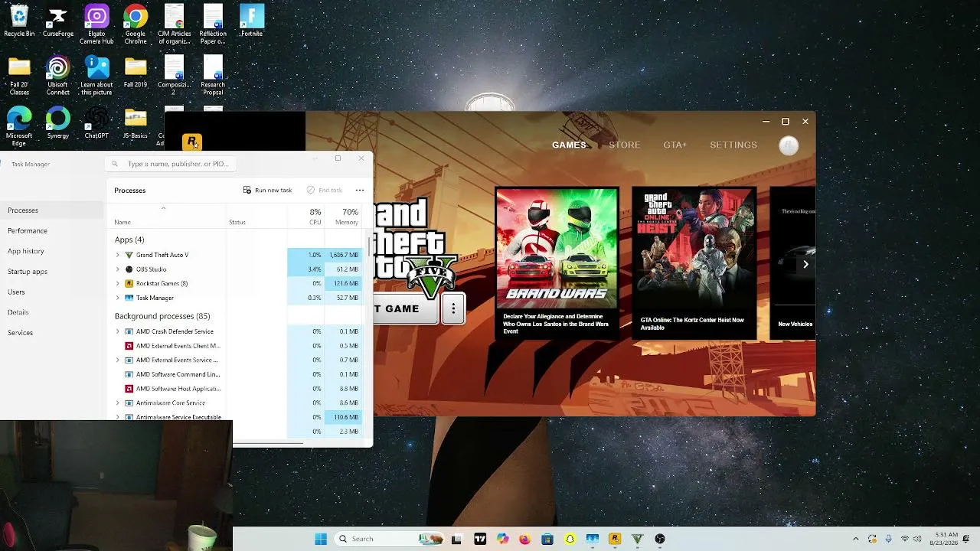
Task: Expand the AMD Crash Defender Service row
Action: point(118,331)
